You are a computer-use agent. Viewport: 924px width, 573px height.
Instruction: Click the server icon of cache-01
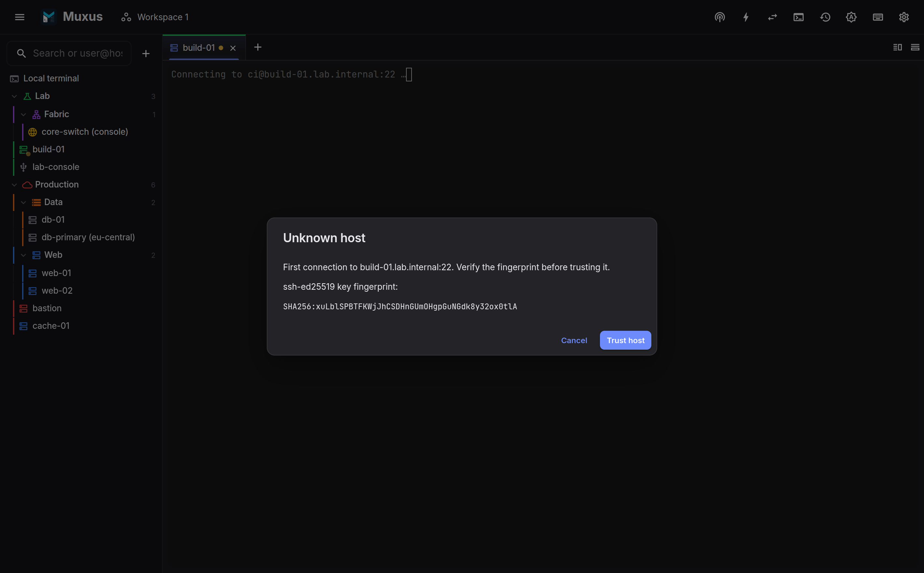tap(23, 326)
